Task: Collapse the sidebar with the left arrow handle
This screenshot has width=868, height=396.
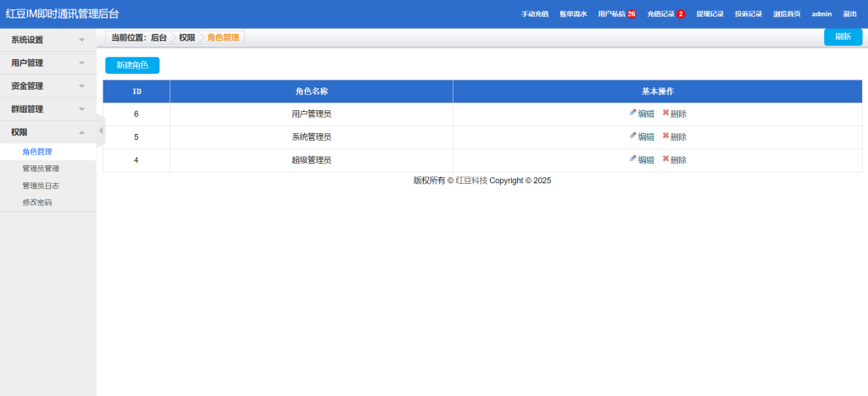Action: (101, 131)
